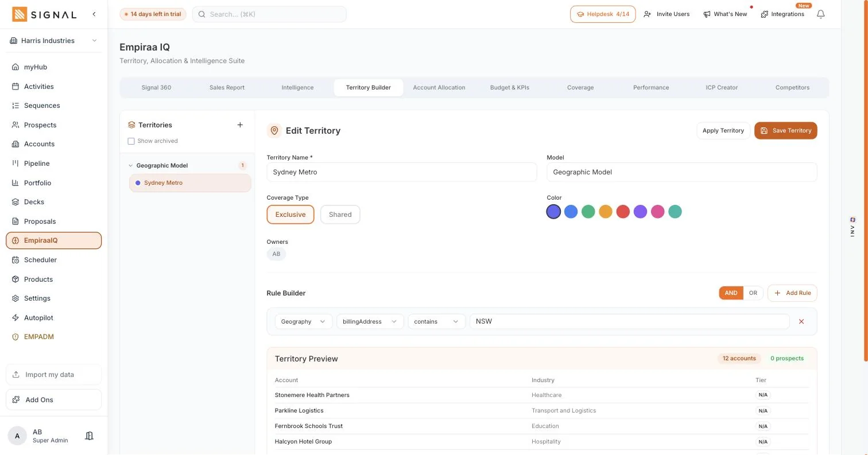Switch to the Coverage tab
The height and width of the screenshot is (455, 868).
tap(580, 88)
